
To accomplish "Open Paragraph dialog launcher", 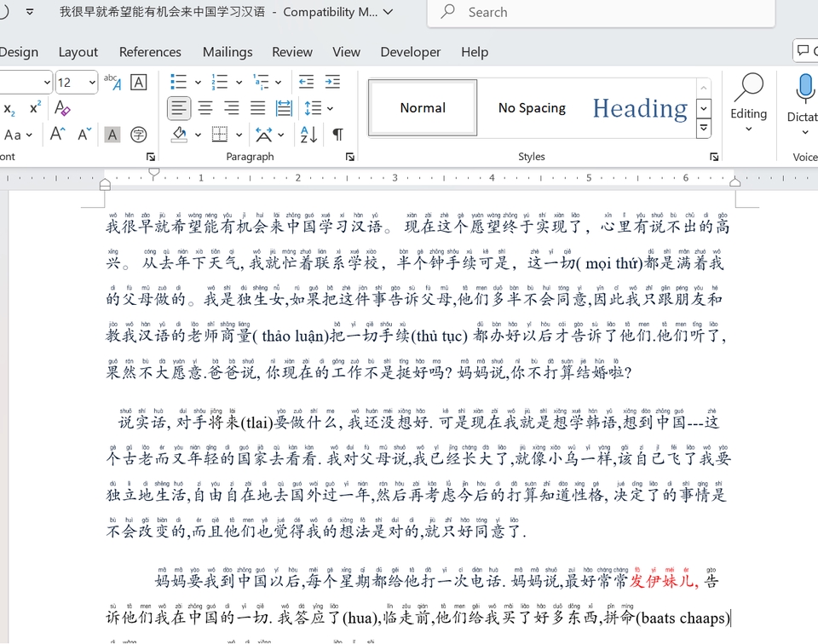I will (350, 157).
